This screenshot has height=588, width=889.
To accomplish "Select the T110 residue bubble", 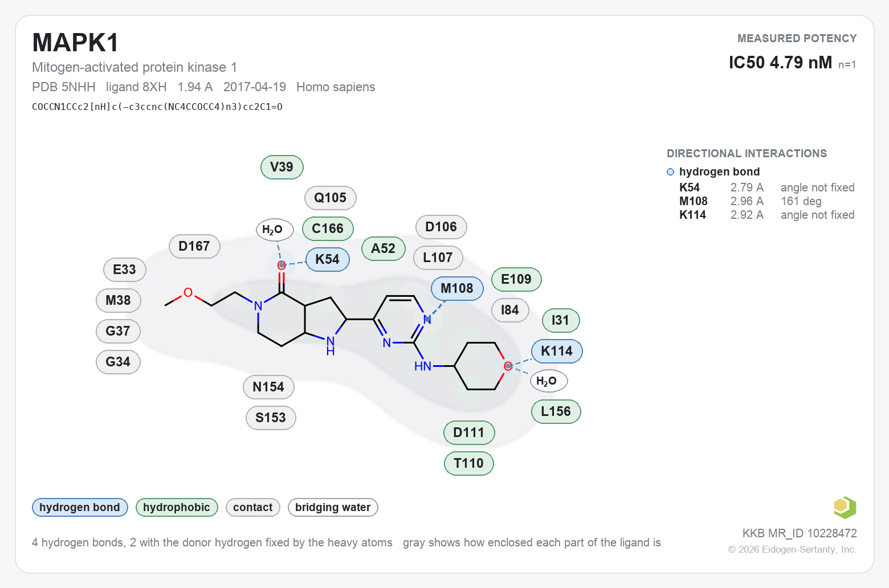I will (x=469, y=464).
